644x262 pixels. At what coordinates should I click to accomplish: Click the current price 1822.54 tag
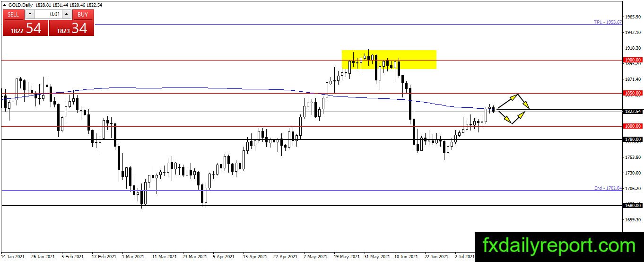click(633, 112)
